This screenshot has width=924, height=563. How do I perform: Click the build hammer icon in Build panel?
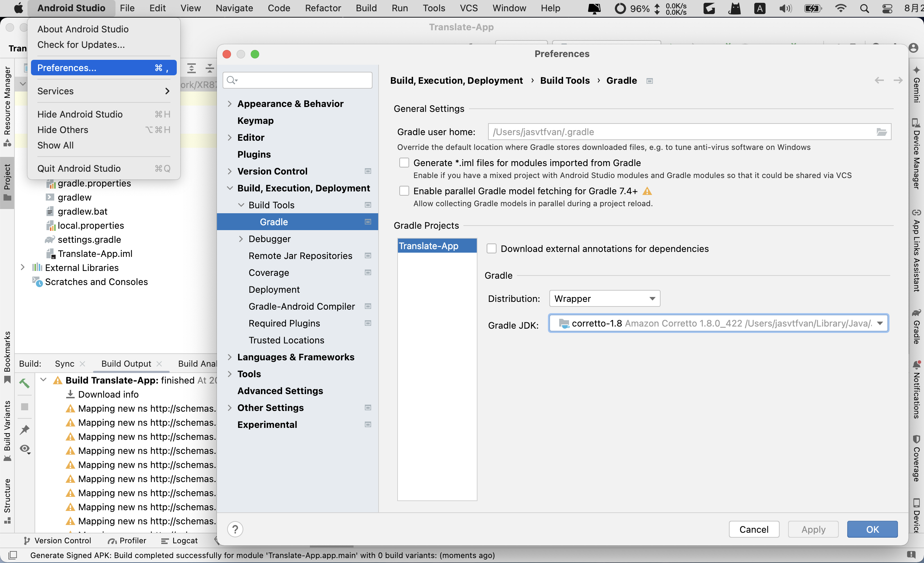point(24,383)
